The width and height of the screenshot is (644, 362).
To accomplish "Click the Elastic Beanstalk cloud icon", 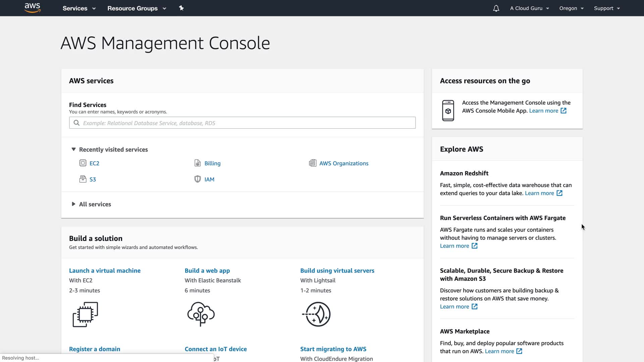I will coord(201,314).
